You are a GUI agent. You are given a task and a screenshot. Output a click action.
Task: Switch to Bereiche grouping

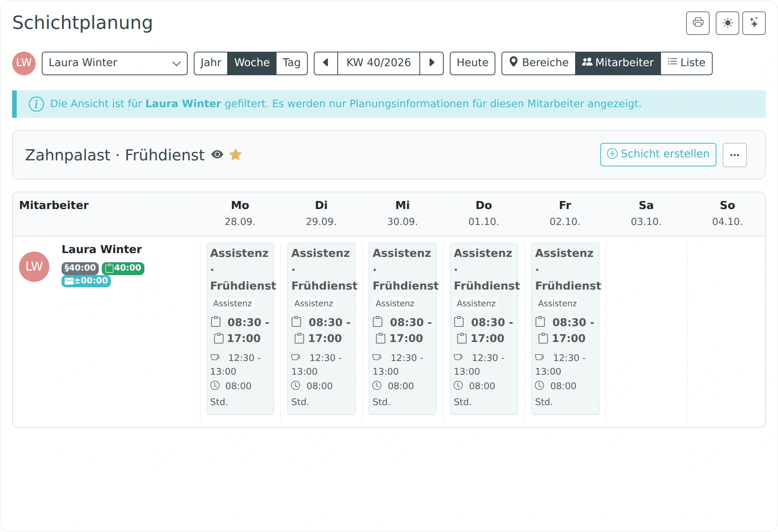coord(539,63)
